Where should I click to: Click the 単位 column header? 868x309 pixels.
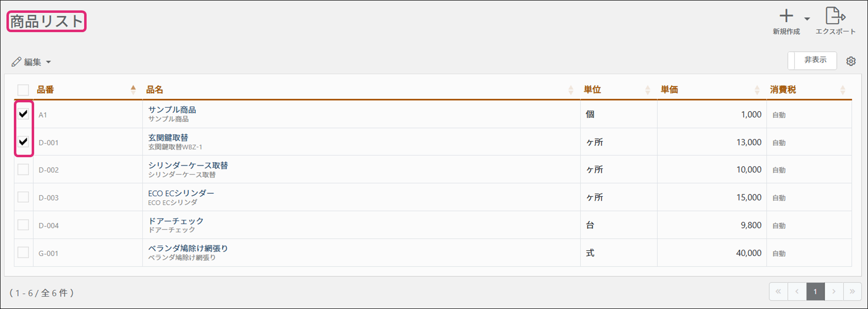592,89
